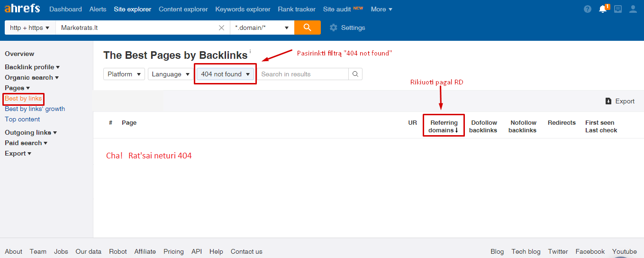Sort by UR column header
This screenshot has width=644, height=258.
[413, 122]
